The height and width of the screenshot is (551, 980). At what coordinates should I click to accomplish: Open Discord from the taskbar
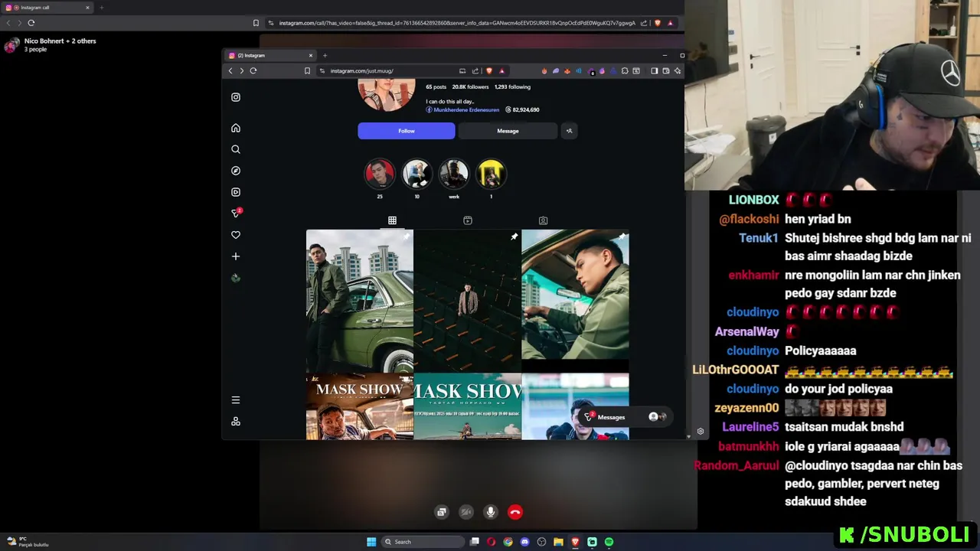pyautogui.click(x=524, y=542)
